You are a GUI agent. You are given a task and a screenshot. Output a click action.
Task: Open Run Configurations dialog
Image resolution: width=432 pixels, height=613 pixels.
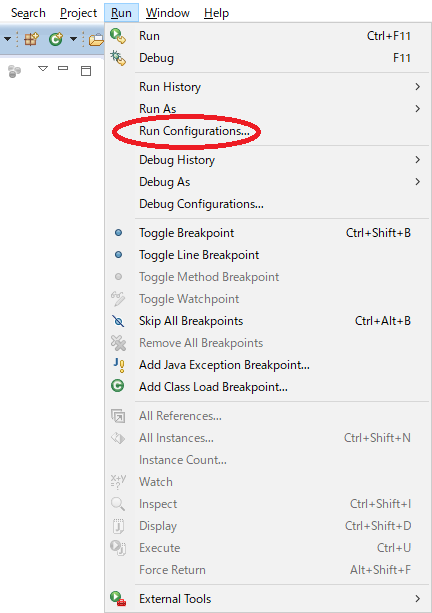[x=194, y=131]
